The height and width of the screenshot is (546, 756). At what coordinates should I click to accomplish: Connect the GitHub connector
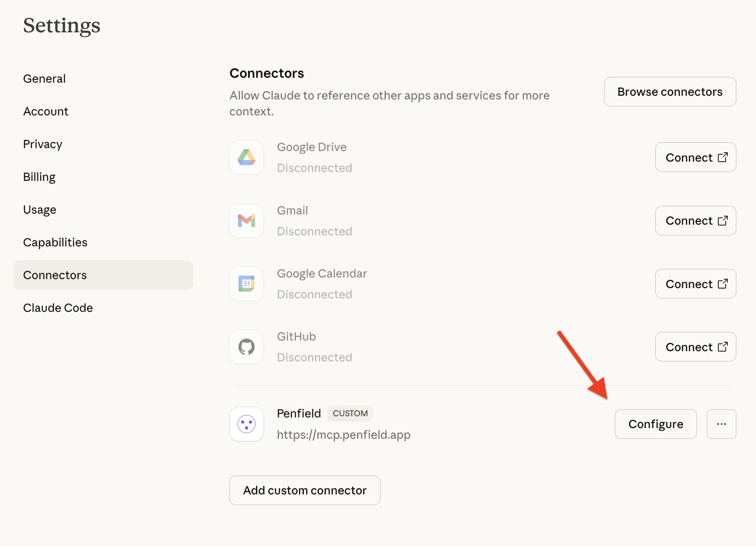(696, 347)
